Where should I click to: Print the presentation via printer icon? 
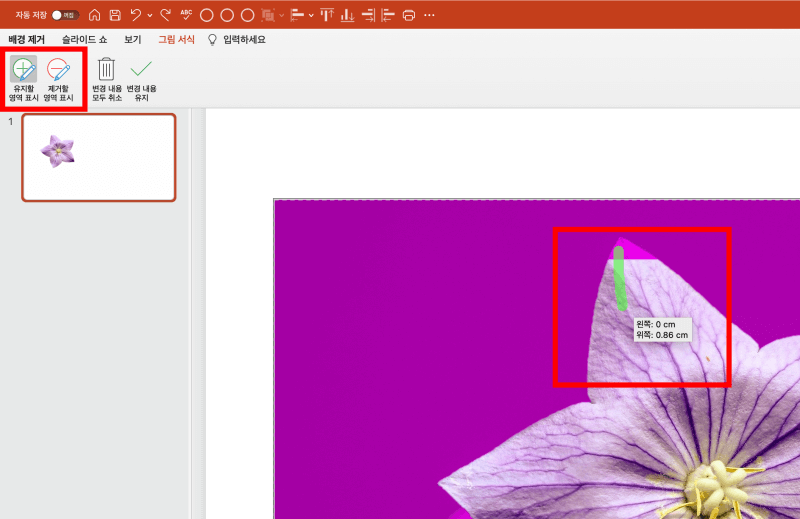click(409, 15)
